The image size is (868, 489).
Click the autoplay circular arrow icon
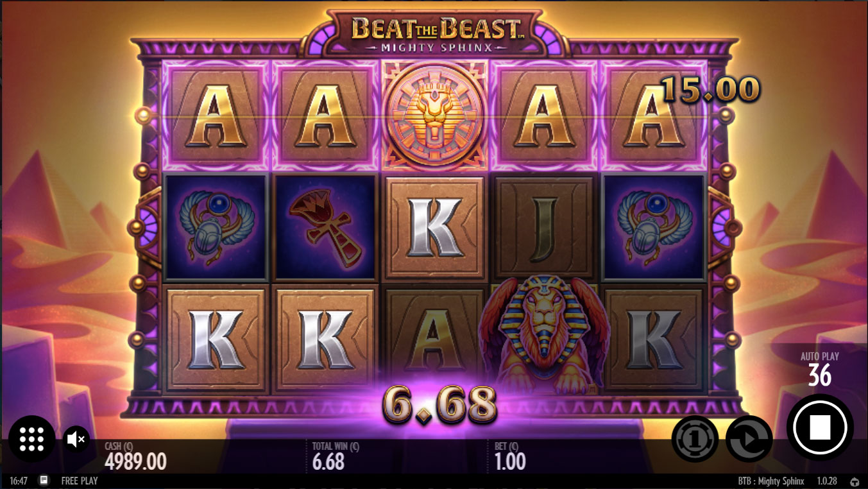click(x=749, y=439)
